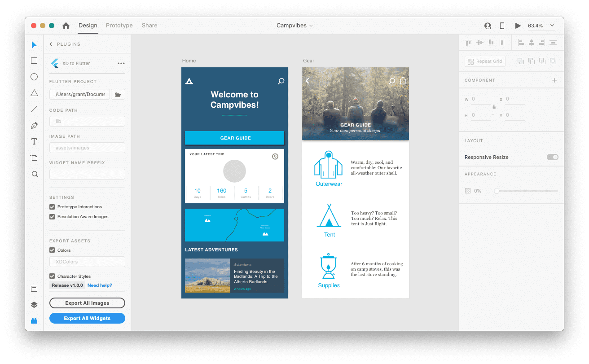
Task: Click the opacity slider in Appearance
Action: (527, 191)
